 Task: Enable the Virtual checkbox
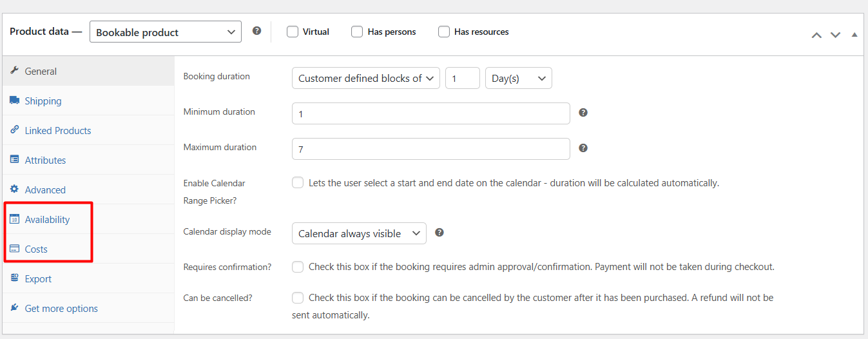click(x=293, y=32)
